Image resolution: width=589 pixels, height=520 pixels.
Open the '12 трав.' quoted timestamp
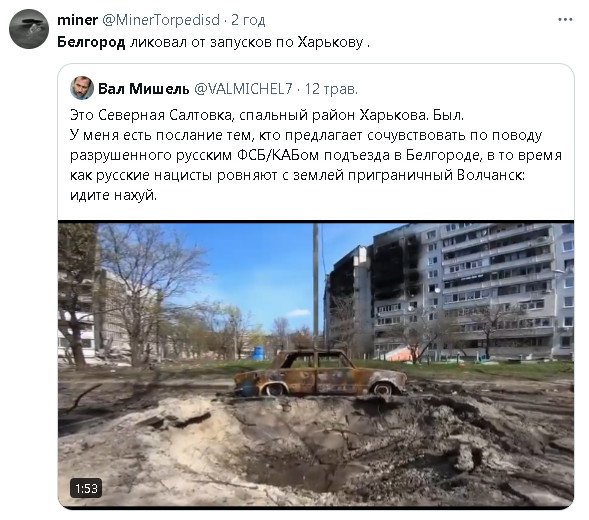[x=331, y=89]
